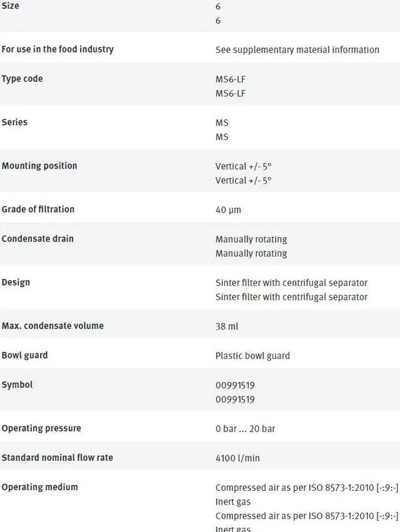Viewport: 400px width, 532px height.
Task: Select the Max. condensate volume label
Action: 52,326
